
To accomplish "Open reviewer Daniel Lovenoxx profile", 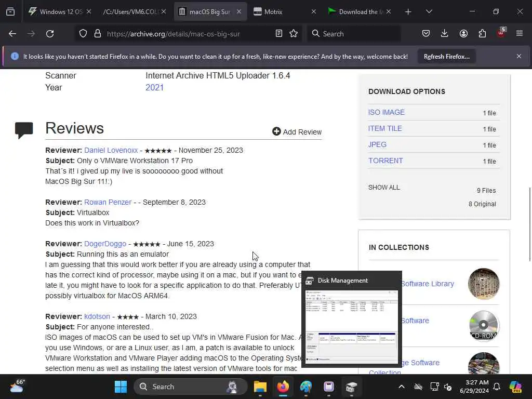I will 111,150.
